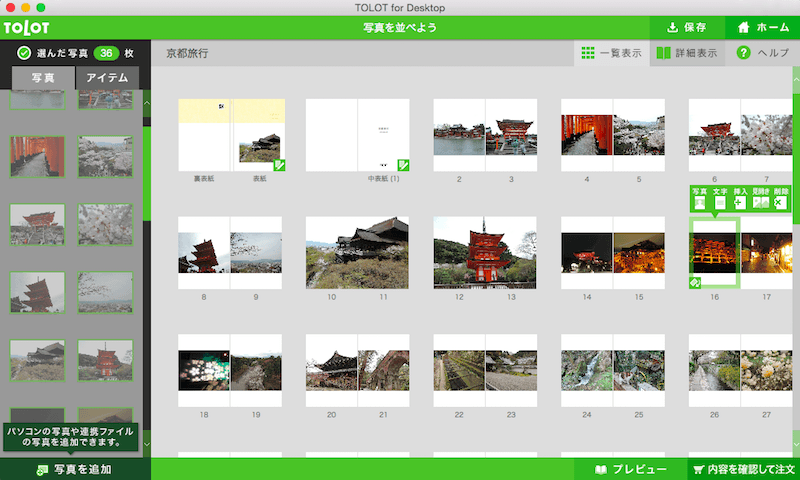Click the swap icon on page 16
This screenshot has width=800, height=480.
pyautogui.click(x=695, y=283)
